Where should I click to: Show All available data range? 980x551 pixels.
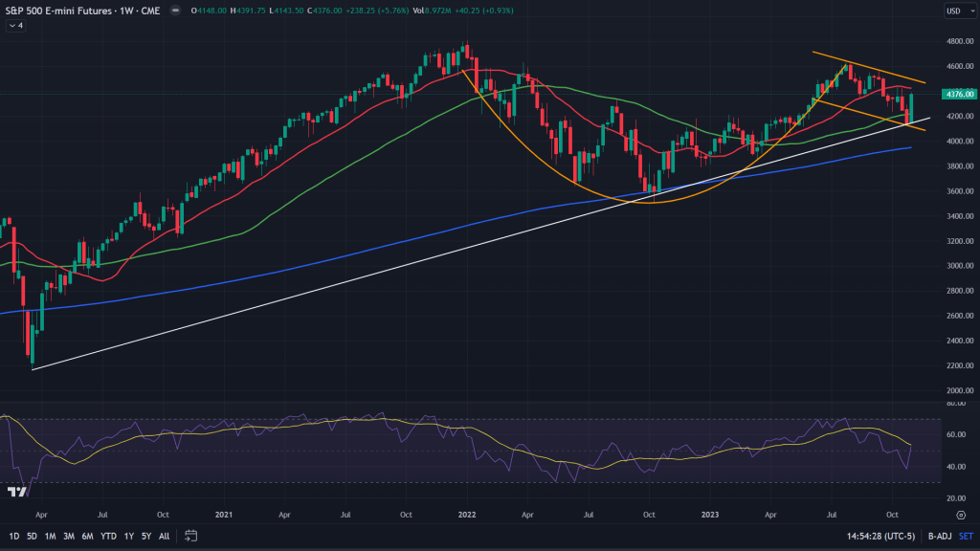pos(164,535)
